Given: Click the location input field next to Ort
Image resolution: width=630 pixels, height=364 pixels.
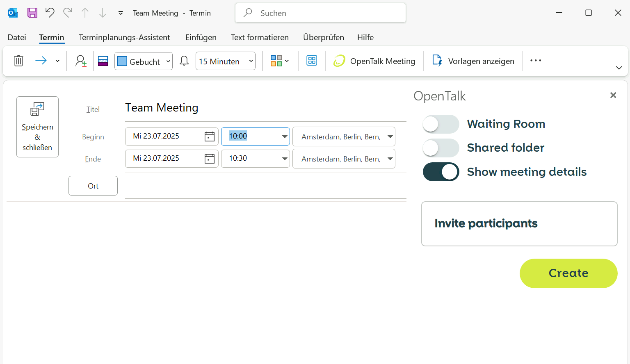Looking at the screenshot, I should coord(266,186).
